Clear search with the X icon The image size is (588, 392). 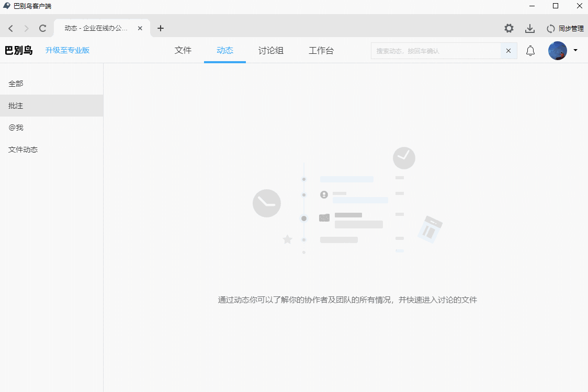508,51
